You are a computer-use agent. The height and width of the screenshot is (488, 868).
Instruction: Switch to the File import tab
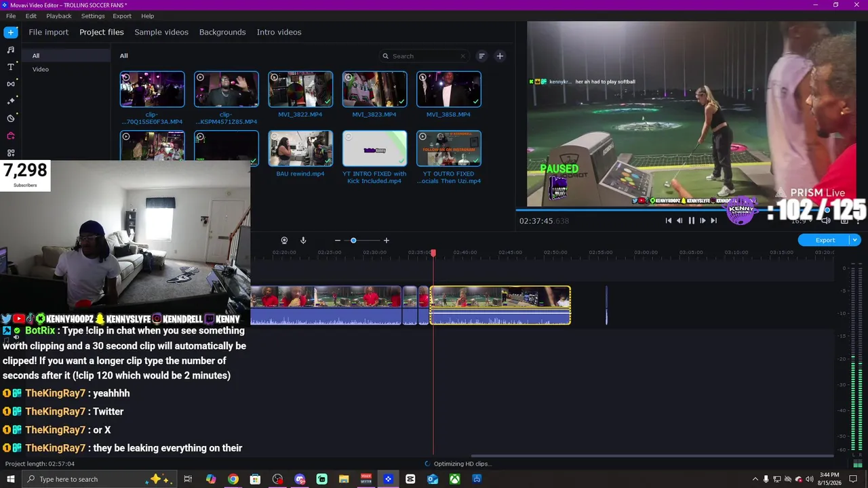point(49,32)
